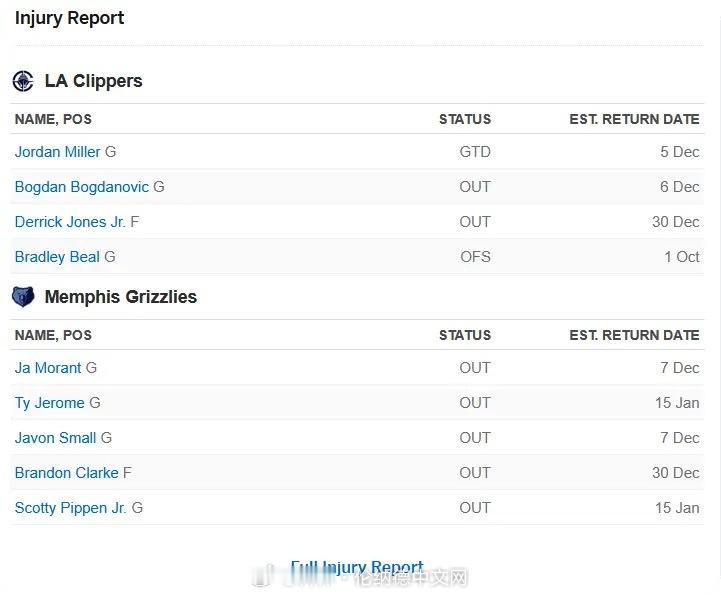The height and width of the screenshot is (595, 721).
Task: Click Clippers table STATUS column header
Action: 465,119
